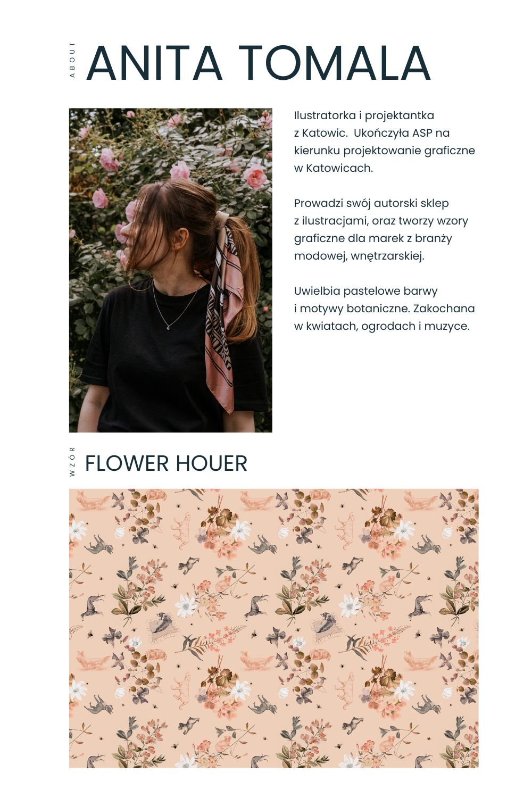Click the paragraph starting with Prowadzi swój autorski

(x=381, y=229)
